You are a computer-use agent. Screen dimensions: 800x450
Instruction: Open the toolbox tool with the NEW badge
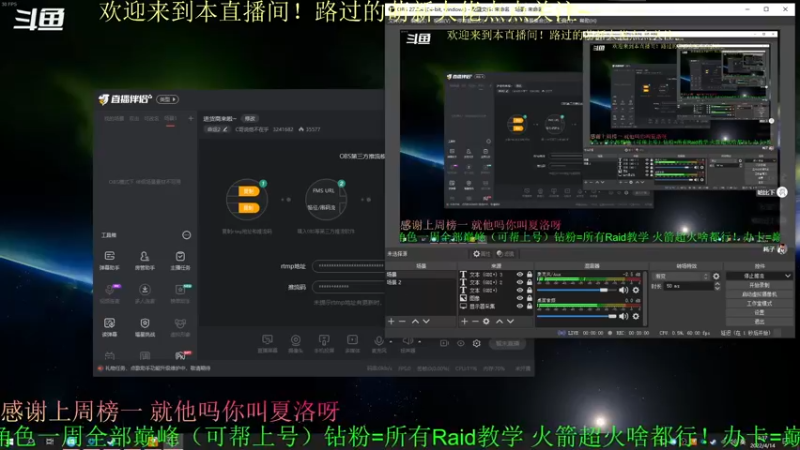click(181, 293)
